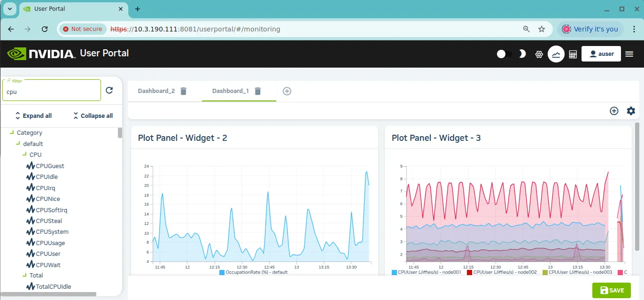This screenshot has width=644, height=300.
Task: Click Verify it's you profile button
Action: click(x=590, y=29)
